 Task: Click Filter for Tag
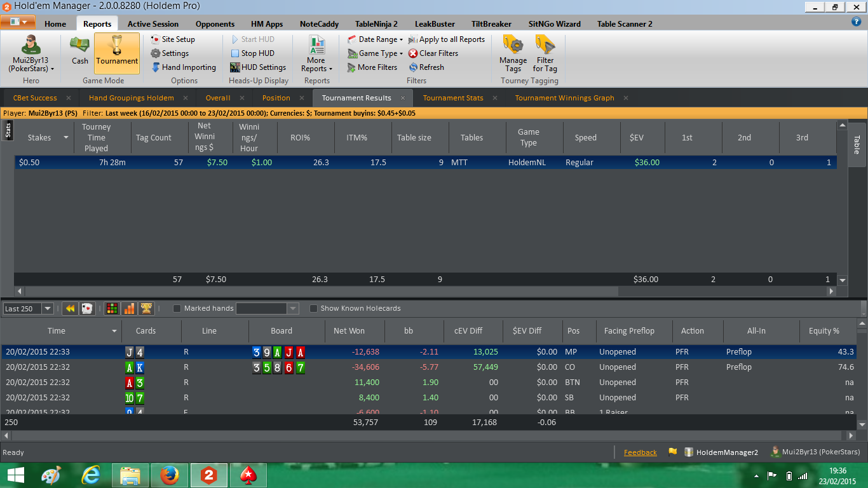[545, 54]
